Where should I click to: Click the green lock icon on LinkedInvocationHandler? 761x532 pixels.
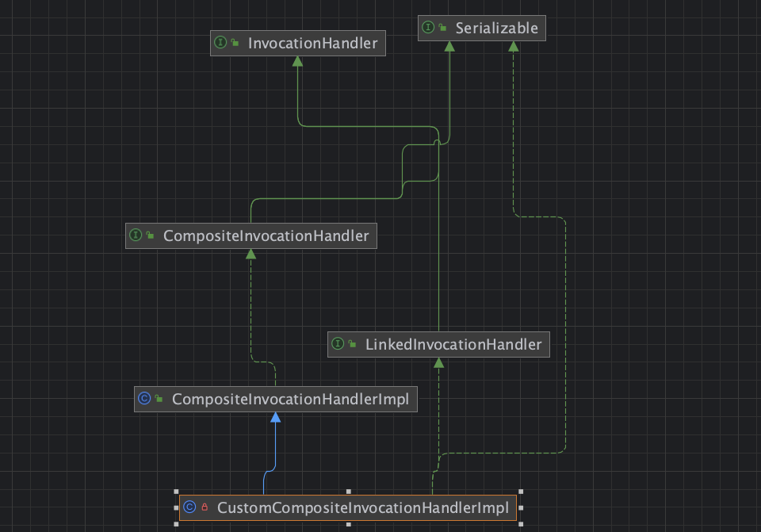click(352, 345)
